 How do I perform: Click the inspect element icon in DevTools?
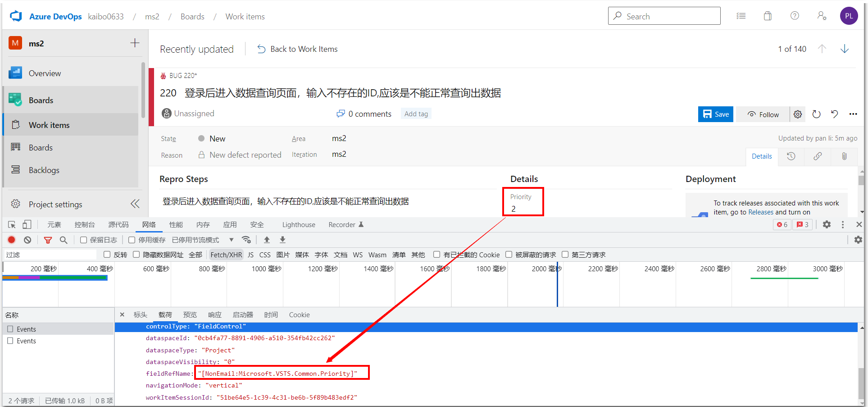tap(12, 224)
